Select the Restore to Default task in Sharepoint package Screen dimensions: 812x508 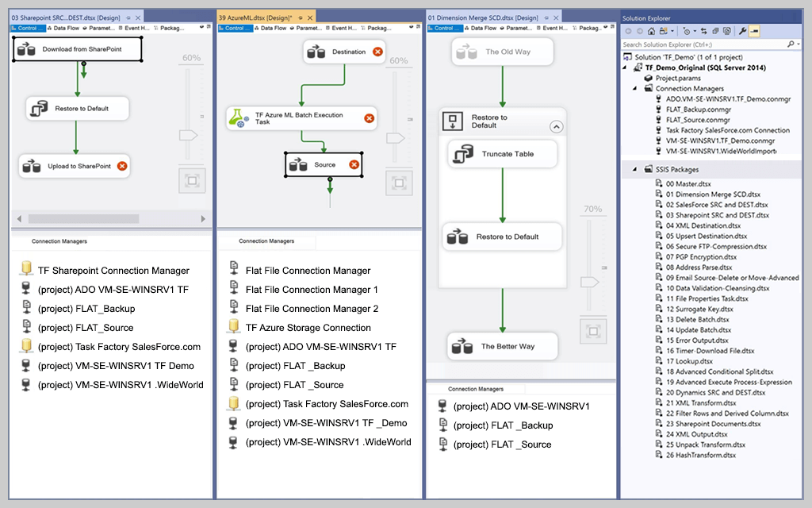click(77, 109)
